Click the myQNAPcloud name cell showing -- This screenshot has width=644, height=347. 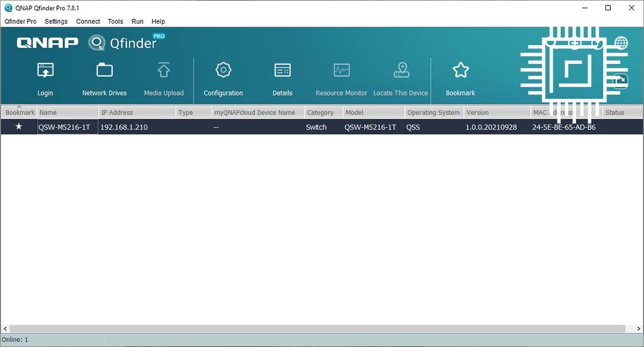click(x=216, y=127)
